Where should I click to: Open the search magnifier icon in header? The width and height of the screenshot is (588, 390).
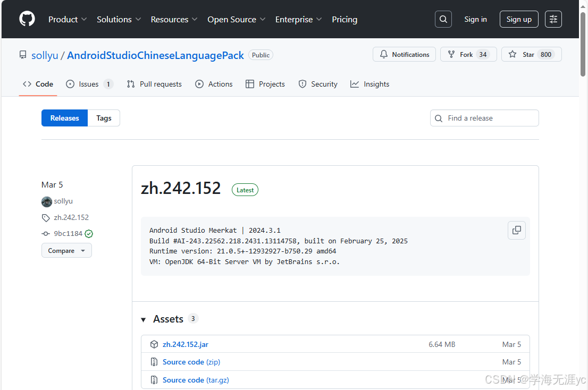pos(443,19)
